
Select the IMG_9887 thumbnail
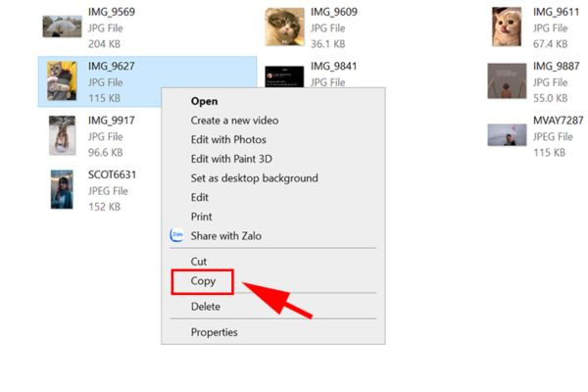pyautogui.click(x=507, y=81)
